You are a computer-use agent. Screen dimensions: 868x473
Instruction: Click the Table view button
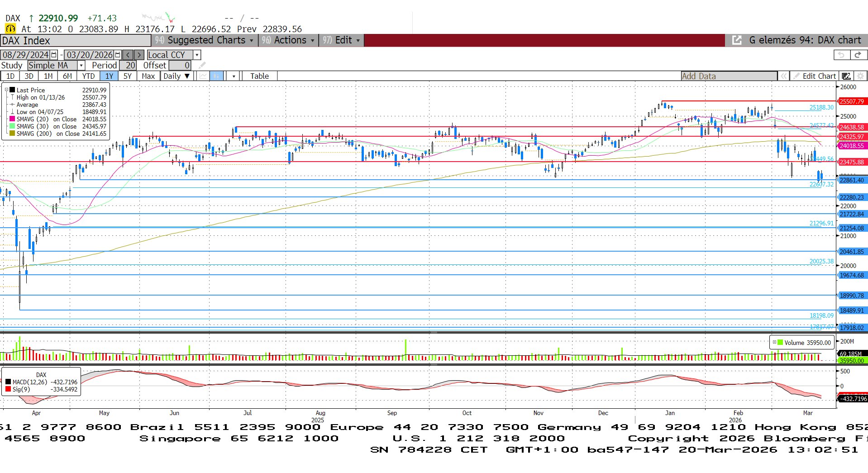pos(259,76)
